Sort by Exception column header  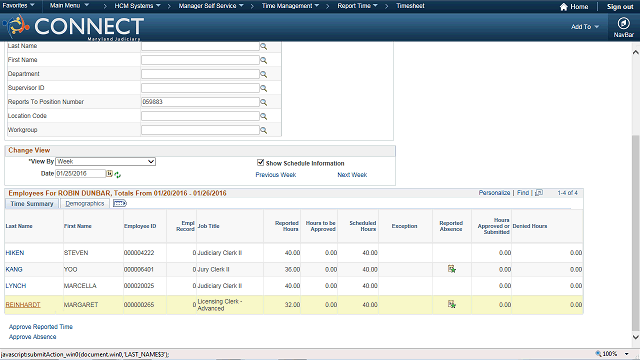(404, 226)
